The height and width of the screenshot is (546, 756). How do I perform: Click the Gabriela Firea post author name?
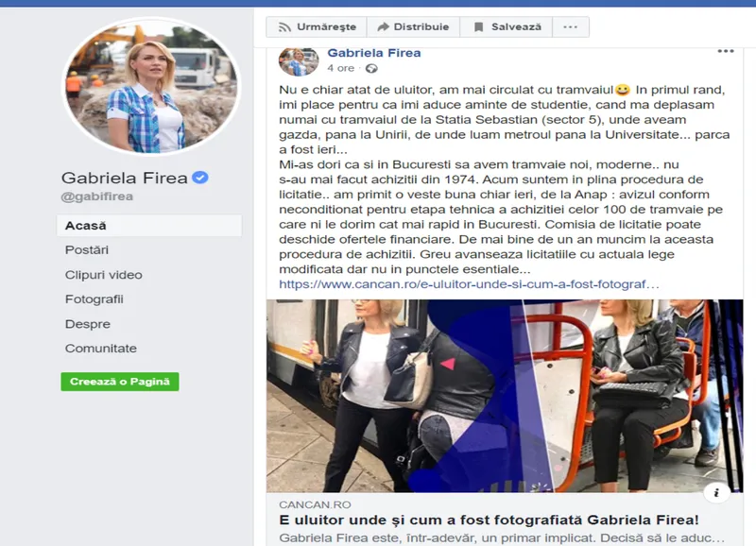pyautogui.click(x=374, y=53)
